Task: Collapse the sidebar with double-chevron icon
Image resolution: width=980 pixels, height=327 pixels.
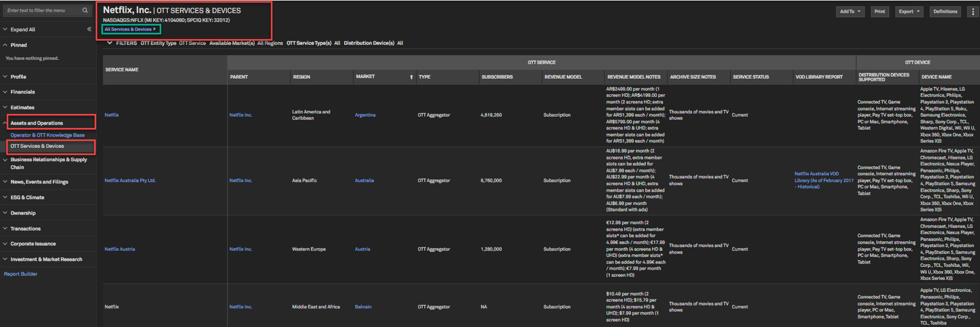Action: pos(89,29)
